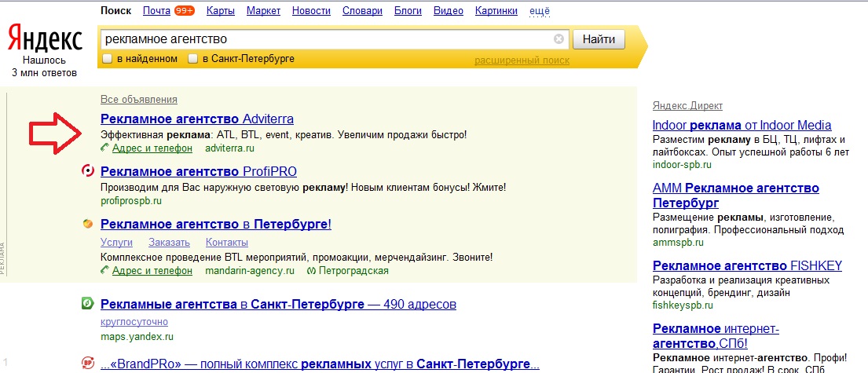Open the 'Рекламное агентство ProfiPRO' ad

click(199, 171)
